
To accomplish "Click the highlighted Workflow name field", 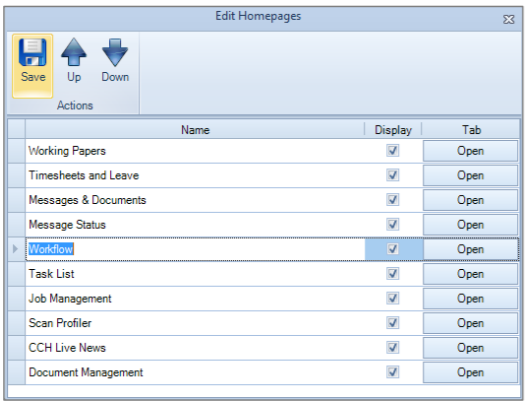I will point(195,249).
